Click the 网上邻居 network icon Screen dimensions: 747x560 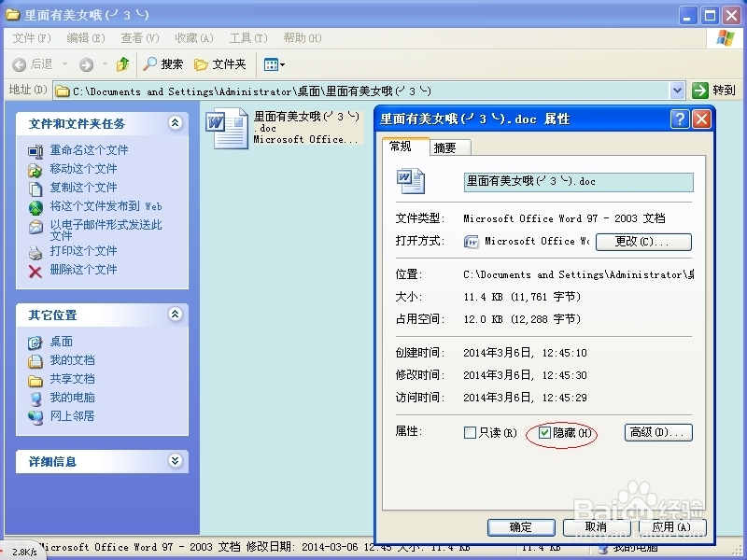pos(35,417)
